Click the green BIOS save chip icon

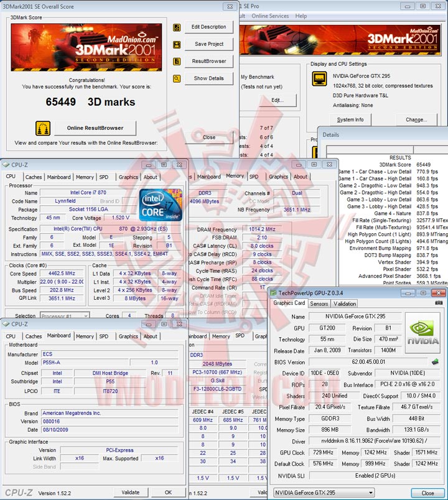tap(435, 361)
